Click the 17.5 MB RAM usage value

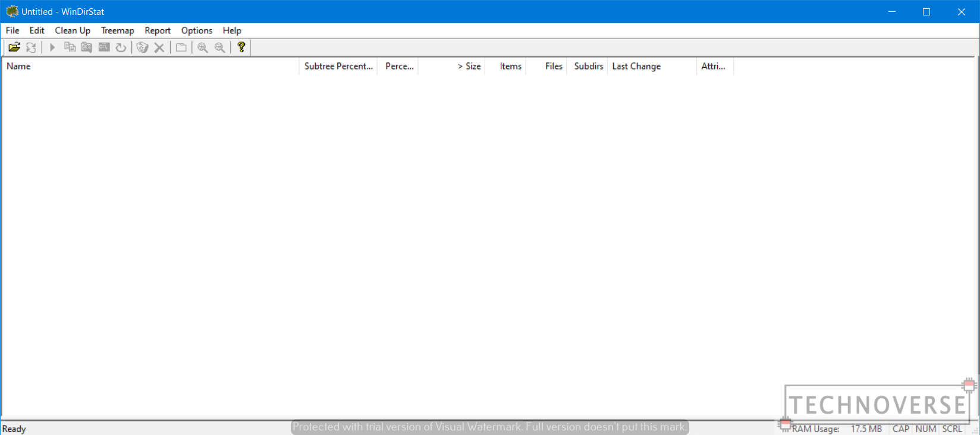click(x=866, y=429)
